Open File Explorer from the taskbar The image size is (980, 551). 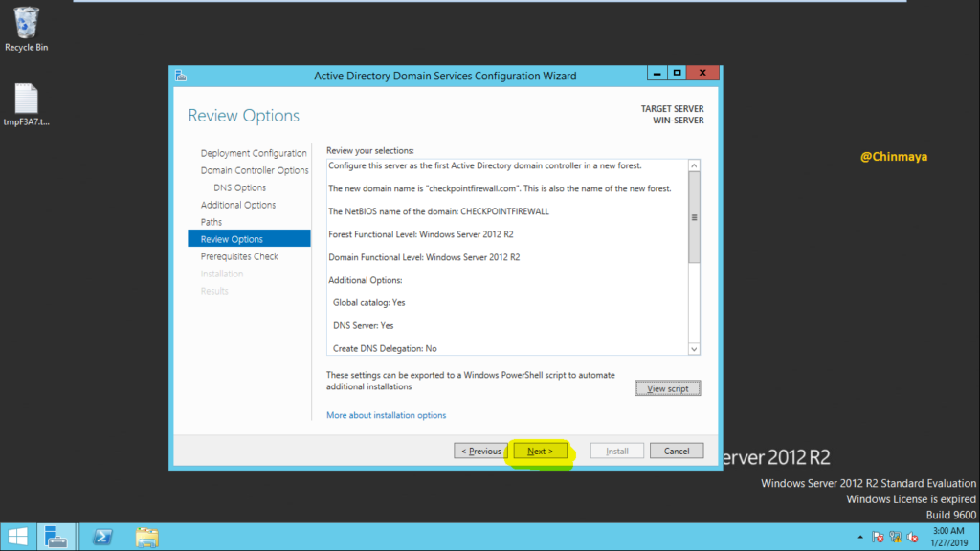pos(146,537)
